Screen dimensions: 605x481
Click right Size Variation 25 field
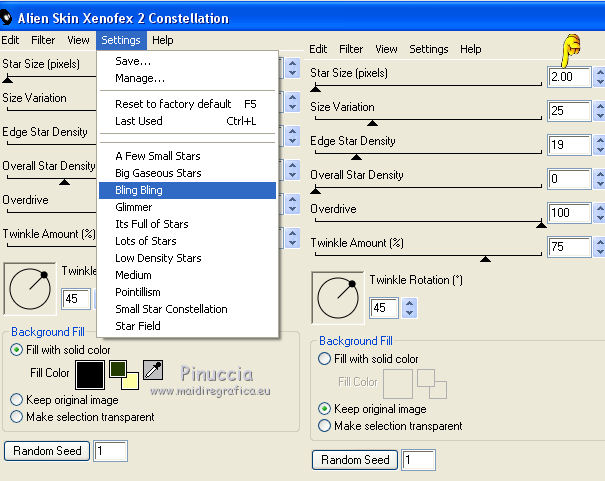[569, 111]
